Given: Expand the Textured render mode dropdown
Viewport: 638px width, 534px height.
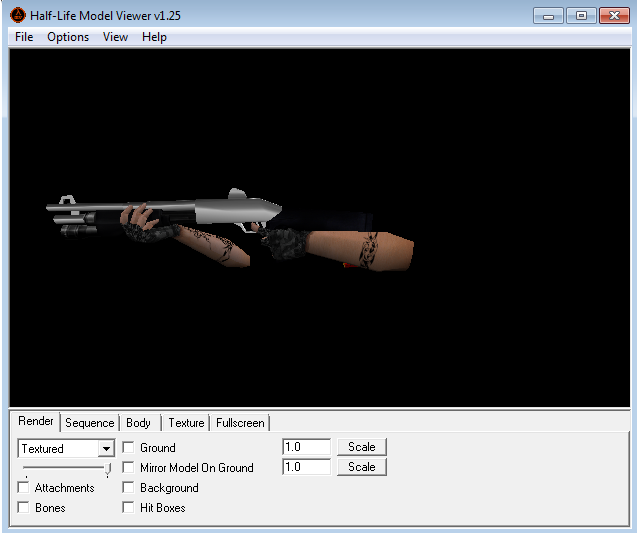Looking at the screenshot, I should click(106, 449).
